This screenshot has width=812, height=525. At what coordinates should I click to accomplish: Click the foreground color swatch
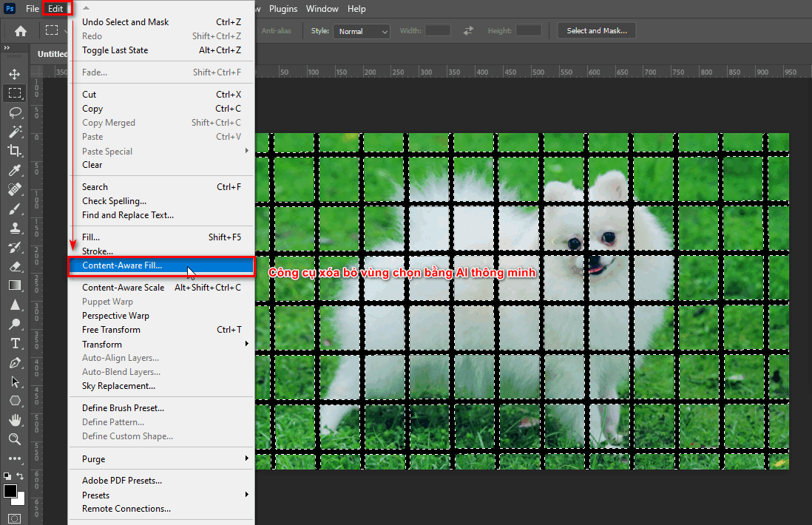click(x=10, y=491)
